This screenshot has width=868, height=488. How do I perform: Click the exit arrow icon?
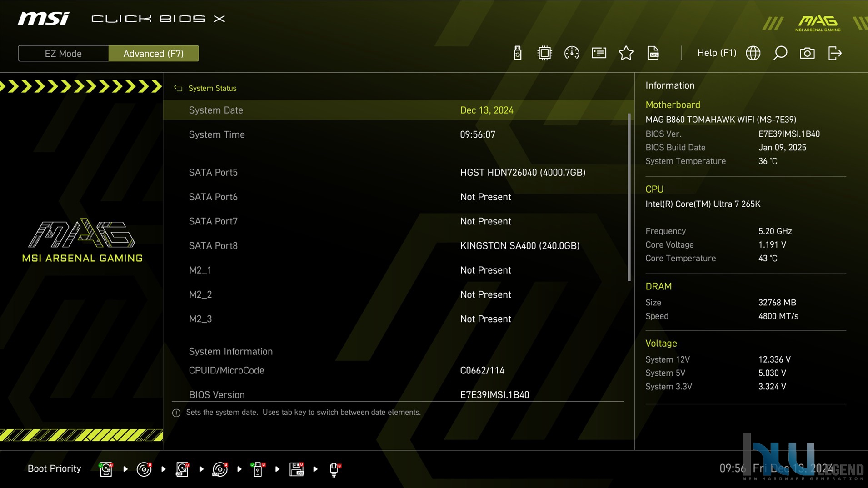[x=835, y=53]
